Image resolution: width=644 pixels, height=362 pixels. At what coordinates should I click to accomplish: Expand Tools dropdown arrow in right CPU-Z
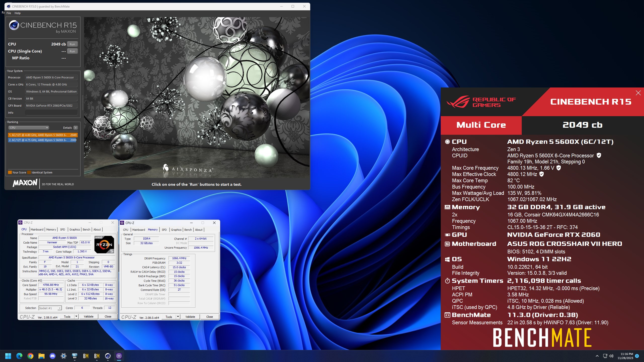(x=178, y=317)
